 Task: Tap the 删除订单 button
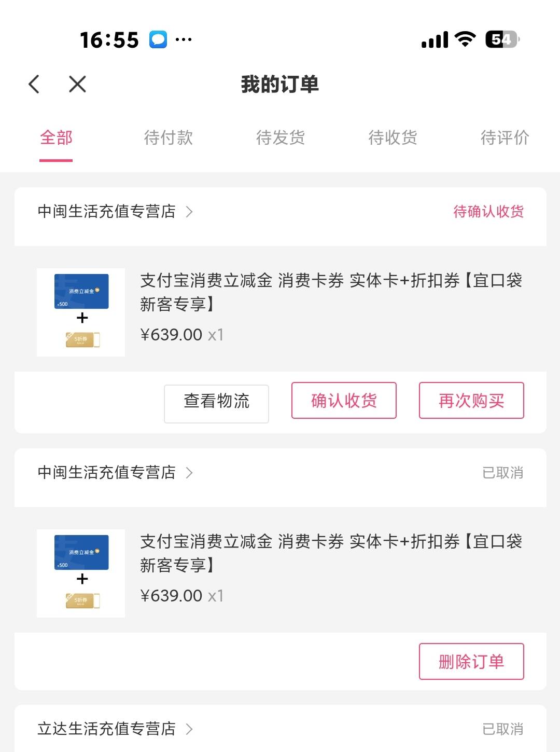[x=471, y=662]
